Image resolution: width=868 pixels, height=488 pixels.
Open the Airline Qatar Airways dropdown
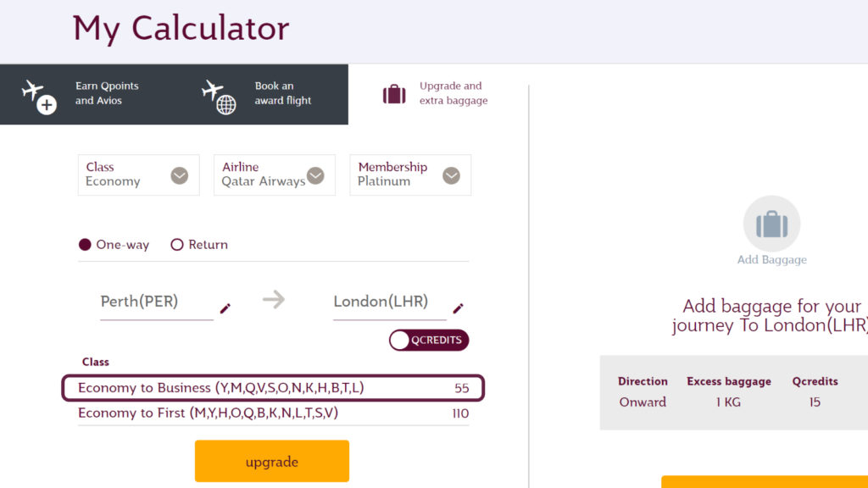[x=274, y=175]
